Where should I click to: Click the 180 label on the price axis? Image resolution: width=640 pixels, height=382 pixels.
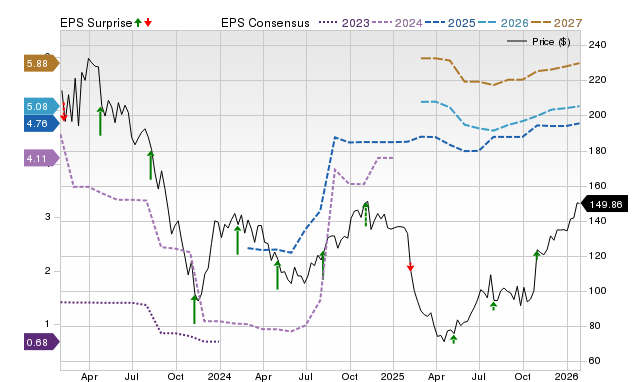[597, 151]
